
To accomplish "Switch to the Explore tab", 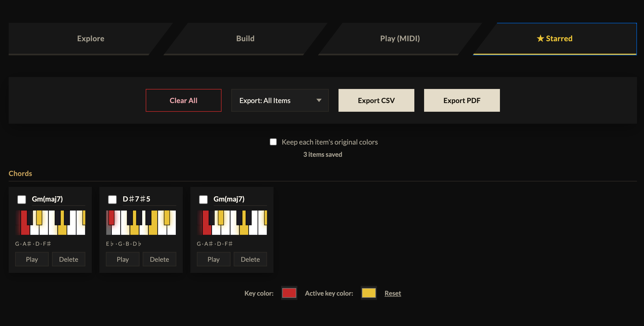I will point(91,39).
